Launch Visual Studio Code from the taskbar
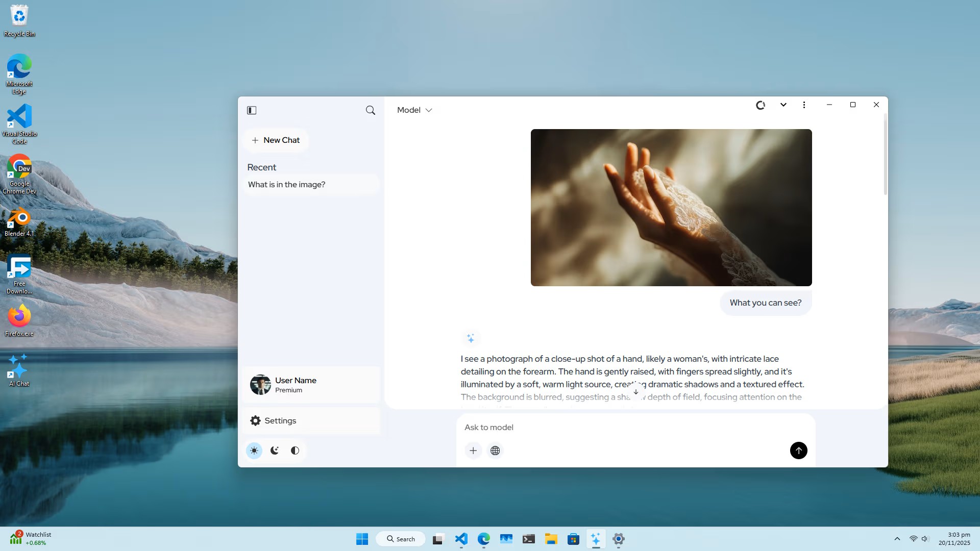The image size is (980, 551). (461, 539)
